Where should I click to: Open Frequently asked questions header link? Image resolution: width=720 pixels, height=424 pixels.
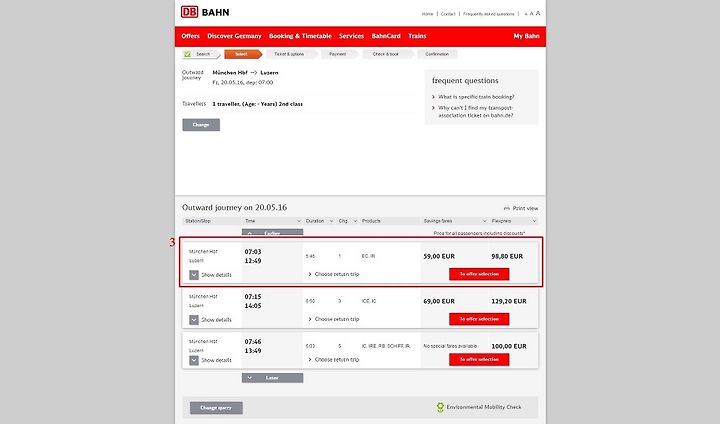point(489,14)
